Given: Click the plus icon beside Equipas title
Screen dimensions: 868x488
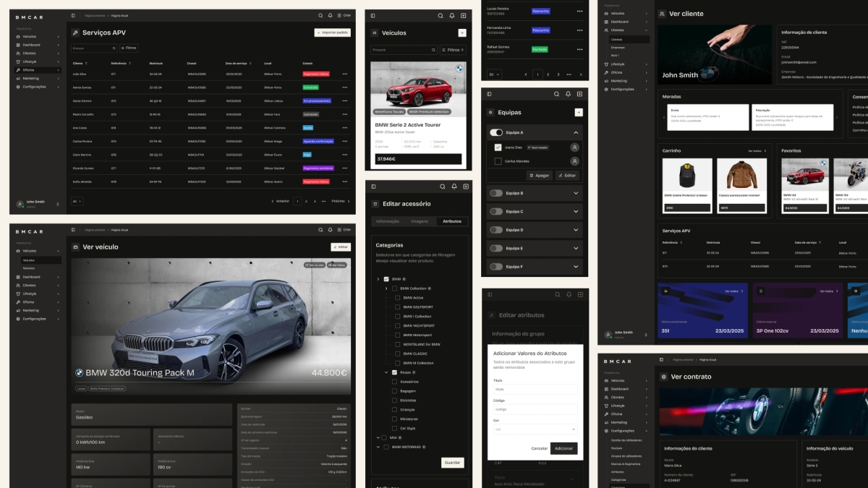Looking at the screenshot, I should 578,112.
